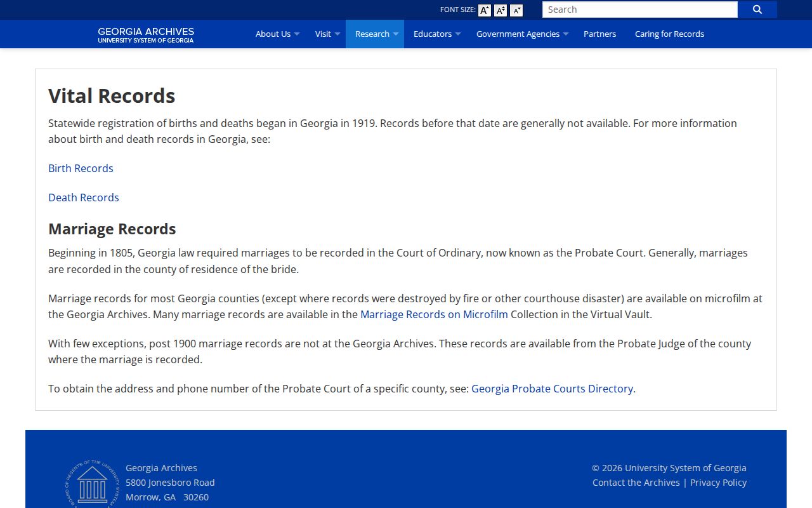812x508 pixels.
Task: Click the 2026 University System copyright text
Action: (669, 468)
